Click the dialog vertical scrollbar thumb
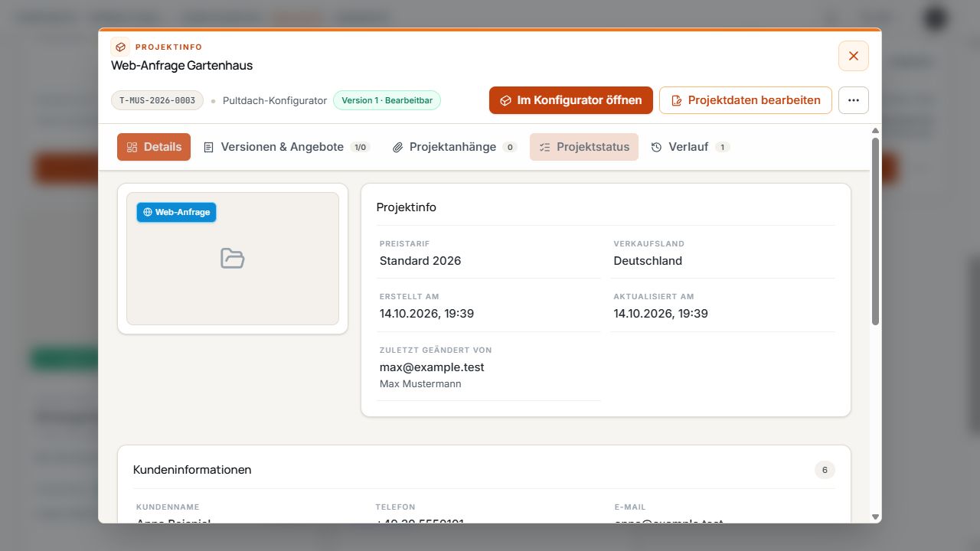This screenshot has height=551, width=980. (876, 231)
